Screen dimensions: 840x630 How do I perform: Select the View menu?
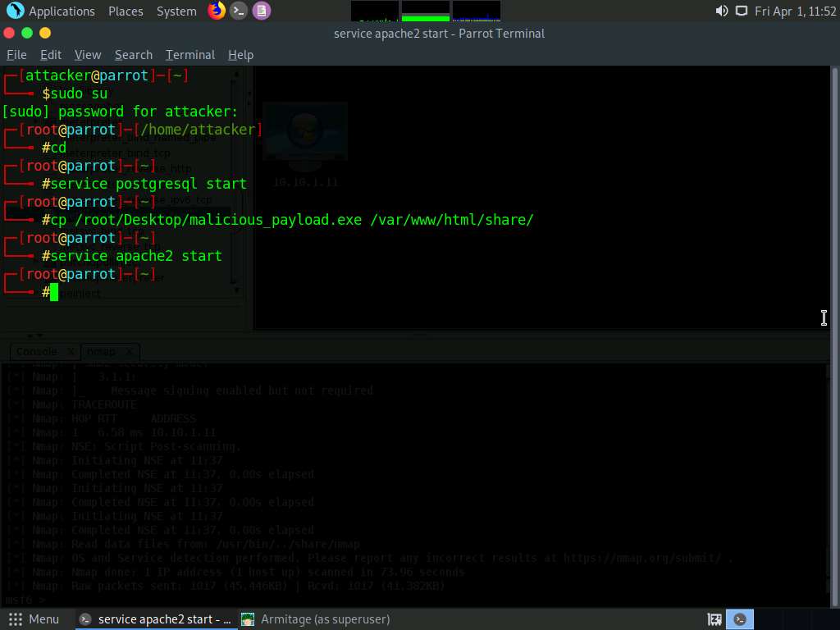[88, 54]
